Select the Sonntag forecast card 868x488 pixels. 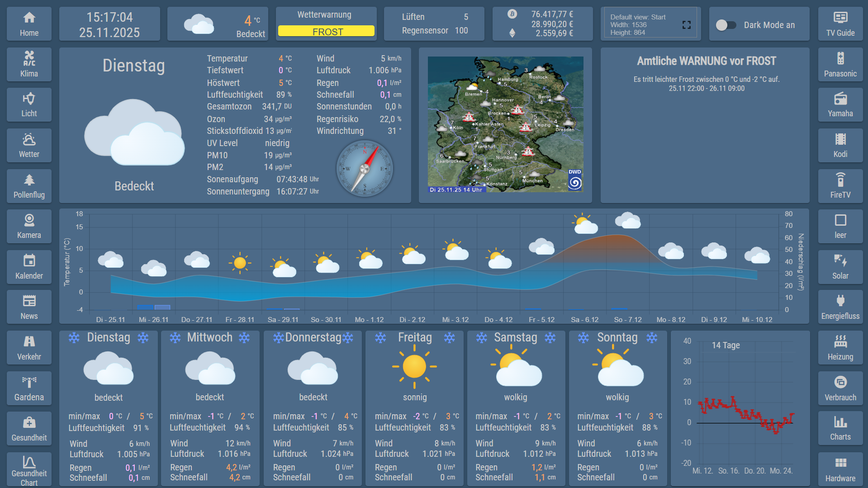pos(618,408)
